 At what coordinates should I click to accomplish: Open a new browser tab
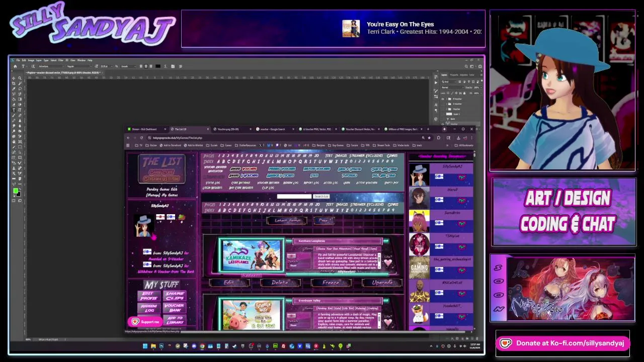pos(428,129)
